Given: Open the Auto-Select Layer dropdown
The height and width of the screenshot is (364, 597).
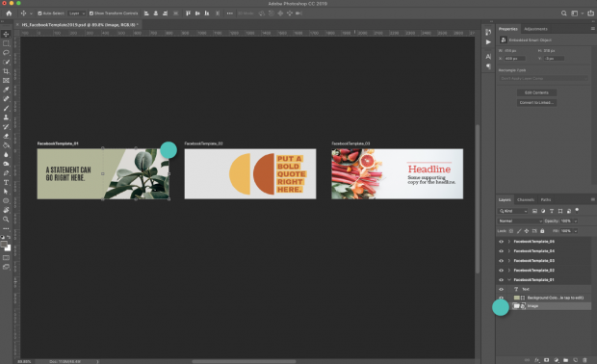Looking at the screenshot, I should point(76,13).
